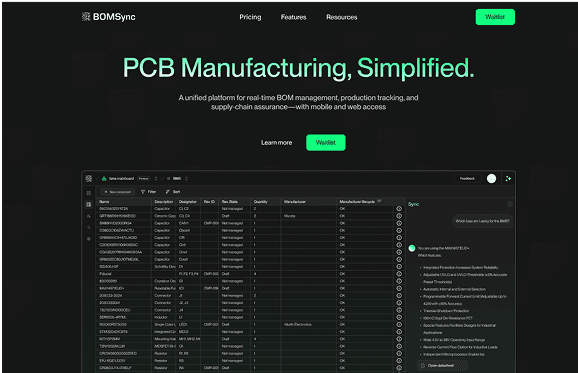This screenshot has height=373, width=578.
Task: Toggle the green sparkle assistant icon
Action: (508, 179)
